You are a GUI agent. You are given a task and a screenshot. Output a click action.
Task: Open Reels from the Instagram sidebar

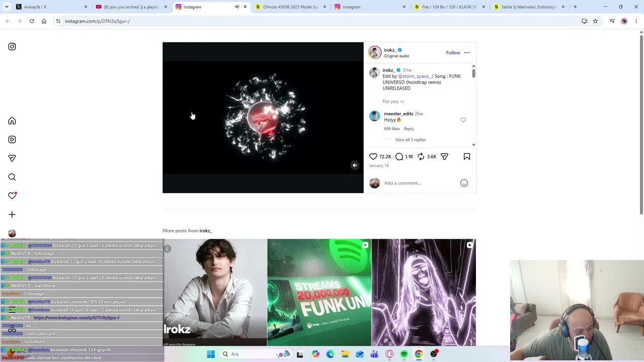pos(12,140)
